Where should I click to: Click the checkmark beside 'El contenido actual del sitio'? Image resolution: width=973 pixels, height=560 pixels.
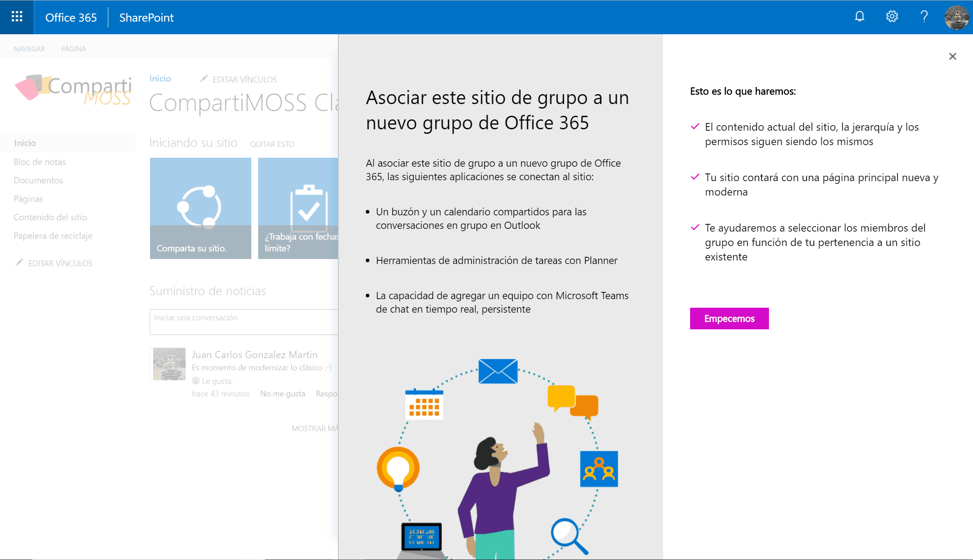click(695, 127)
